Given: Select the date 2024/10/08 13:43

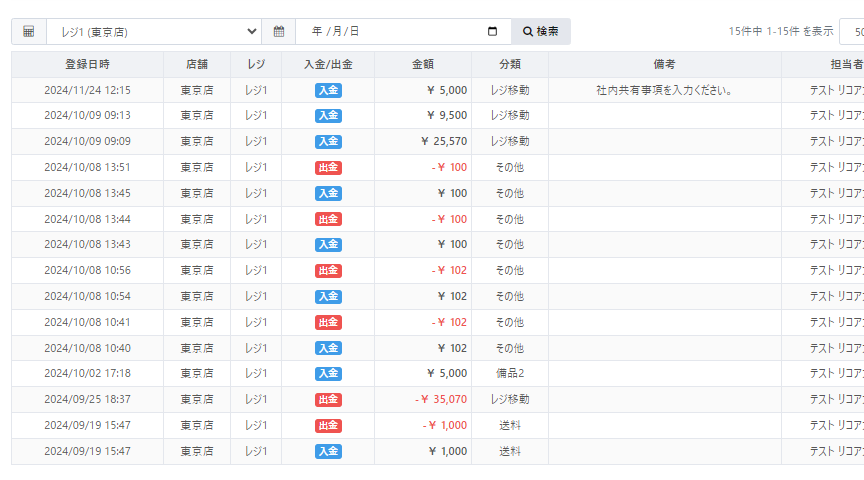Looking at the screenshot, I should (x=87, y=244).
